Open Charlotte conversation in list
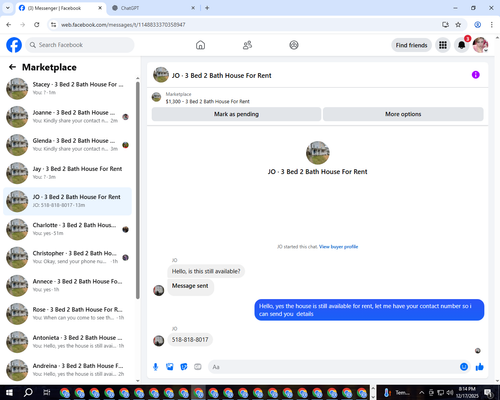This screenshot has height=400, width=500. click(67, 229)
